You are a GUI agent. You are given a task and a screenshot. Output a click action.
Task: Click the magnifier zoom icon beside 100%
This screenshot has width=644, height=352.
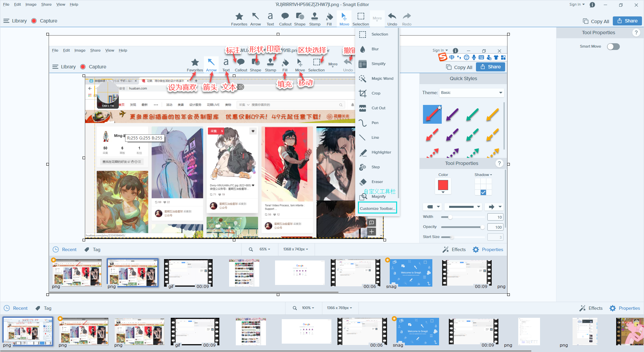pyautogui.click(x=295, y=308)
